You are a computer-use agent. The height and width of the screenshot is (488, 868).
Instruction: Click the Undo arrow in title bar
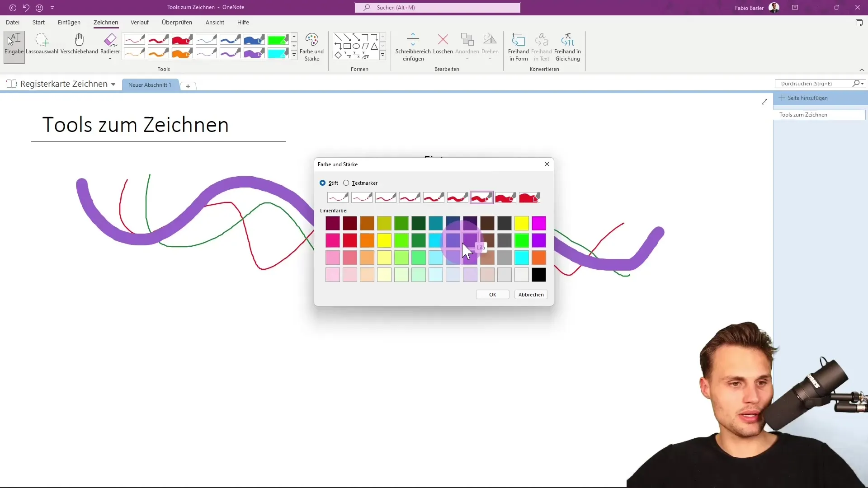pyautogui.click(x=26, y=8)
